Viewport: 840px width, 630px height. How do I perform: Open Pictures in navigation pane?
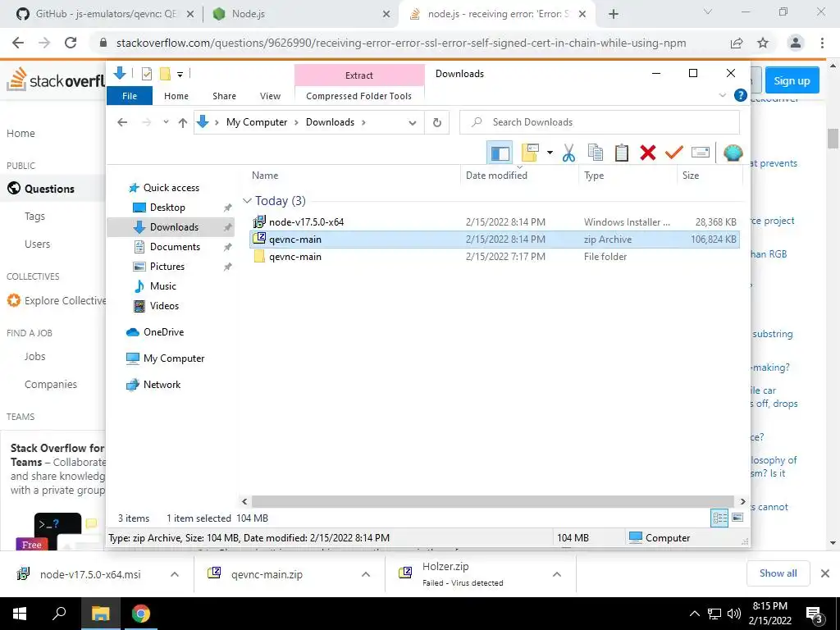point(167,267)
